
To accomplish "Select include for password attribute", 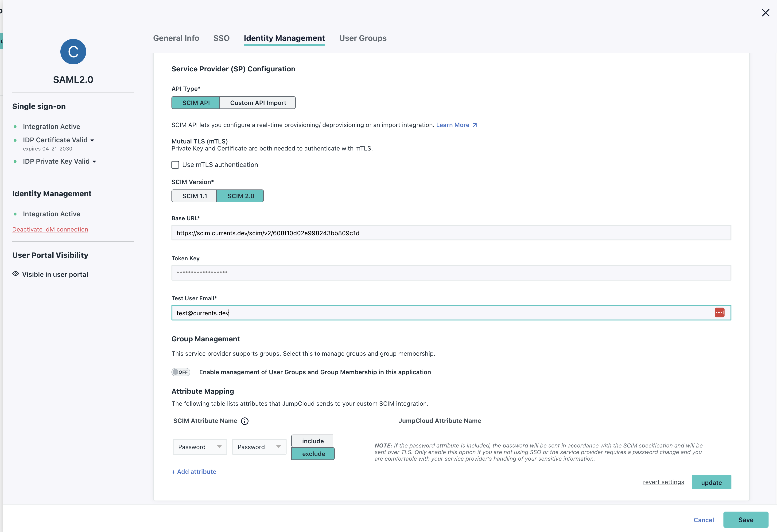I will 312,441.
